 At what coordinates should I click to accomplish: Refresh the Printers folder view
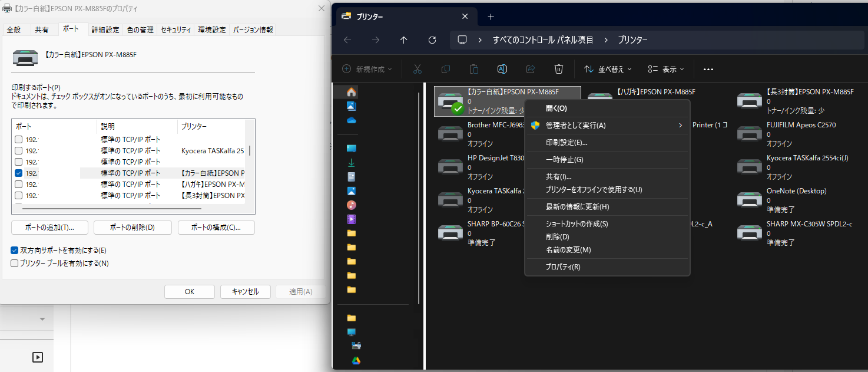pyautogui.click(x=432, y=39)
